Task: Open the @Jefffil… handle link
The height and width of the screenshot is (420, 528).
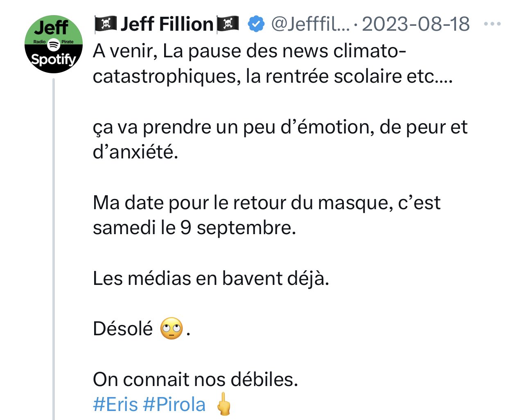Action: coord(311,24)
